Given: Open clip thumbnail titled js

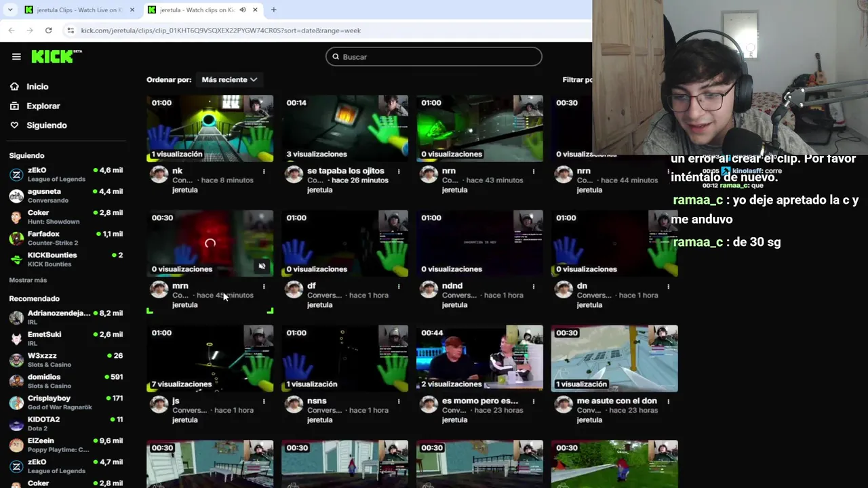Looking at the screenshot, I should (x=210, y=359).
